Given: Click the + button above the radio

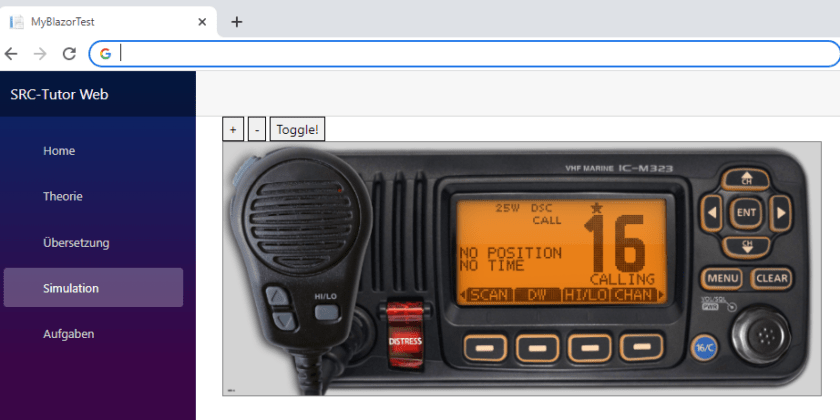Looking at the screenshot, I should (232, 130).
